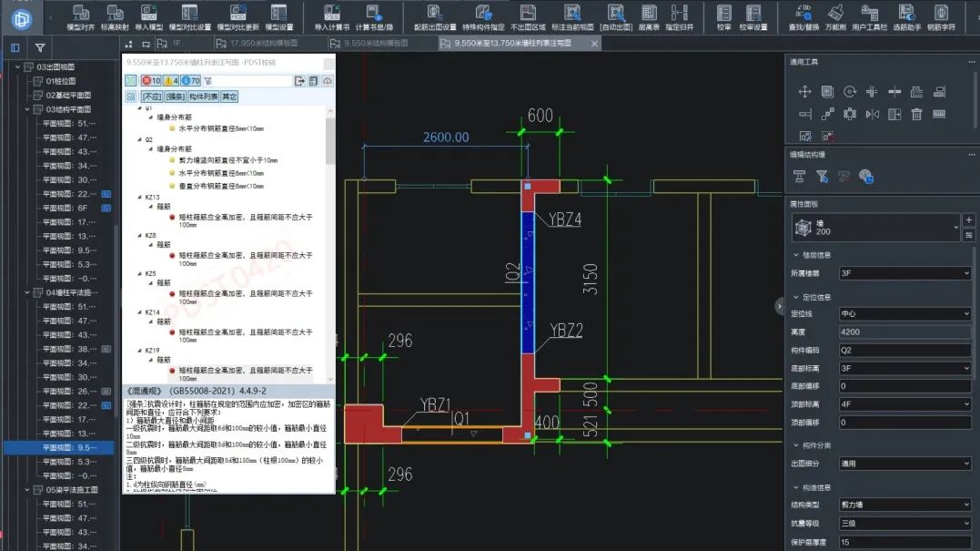Click the 层高表 toolbar icon
The height and width of the screenshot is (551, 980).
click(649, 17)
